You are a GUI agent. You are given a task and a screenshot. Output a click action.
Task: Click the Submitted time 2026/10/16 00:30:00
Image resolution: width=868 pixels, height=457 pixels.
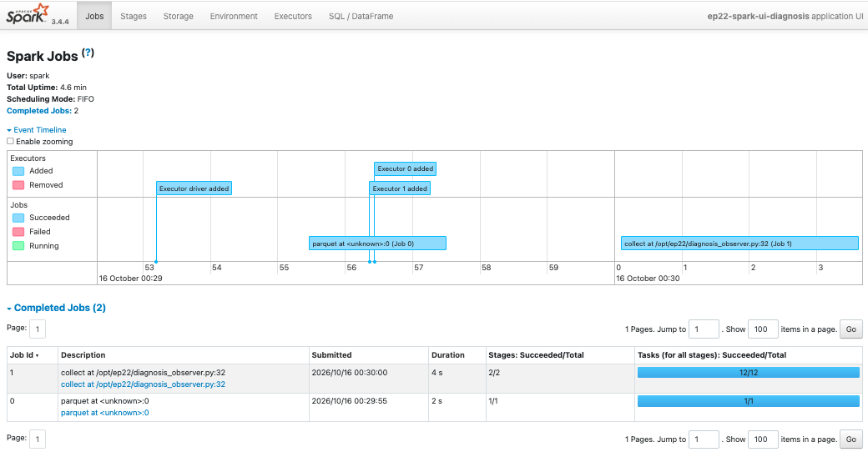click(x=350, y=373)
